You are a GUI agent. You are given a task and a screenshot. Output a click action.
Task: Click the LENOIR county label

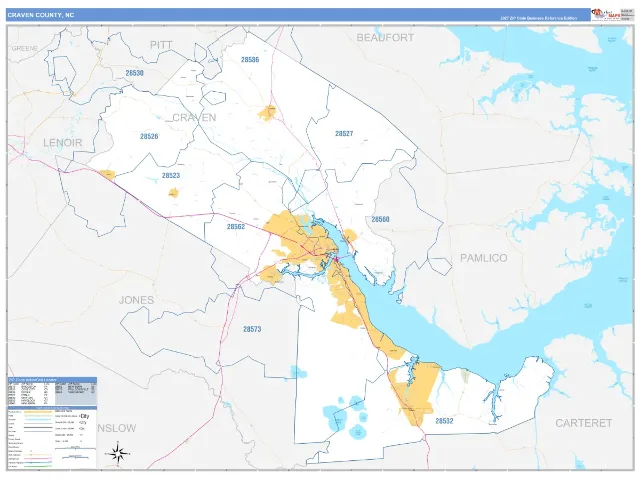tap(63, 142)
